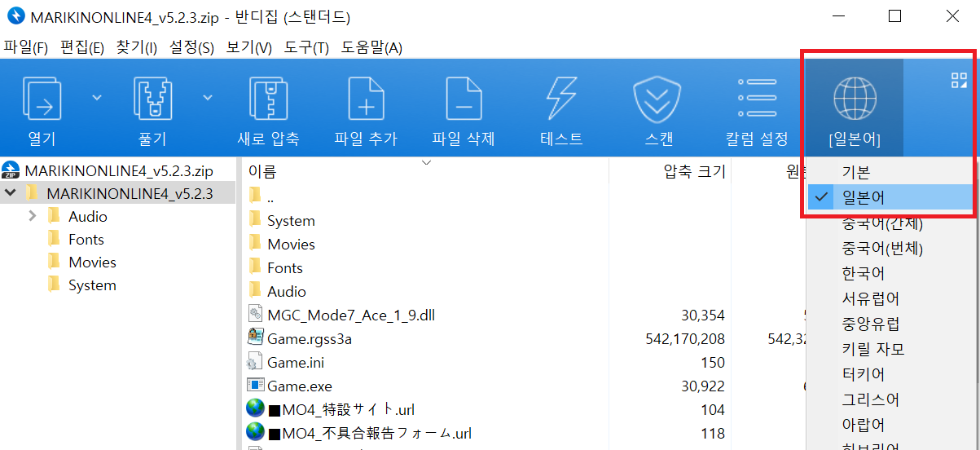Image resolution: width=980 pixels, height=450 pixels.
Task: Open the 편집(E) menu
Action: 82,47
